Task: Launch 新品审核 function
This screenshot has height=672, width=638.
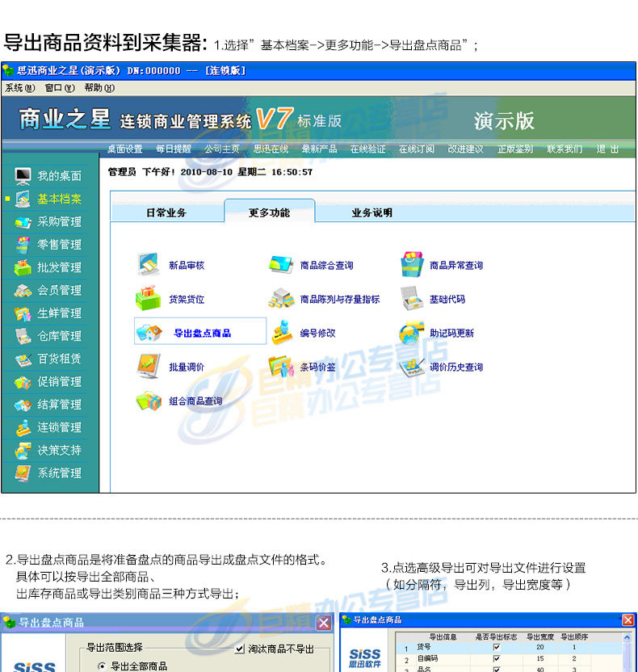Action: [170, 265]
